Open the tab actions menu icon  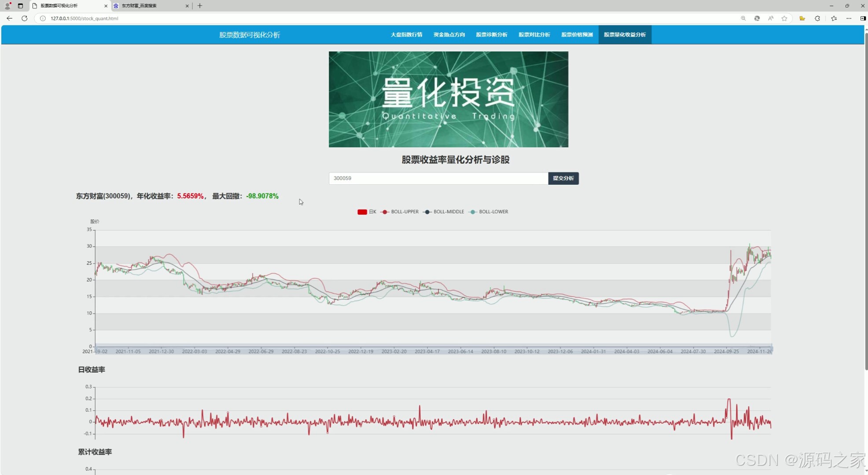pyautogui.click(x=20, y=6)
